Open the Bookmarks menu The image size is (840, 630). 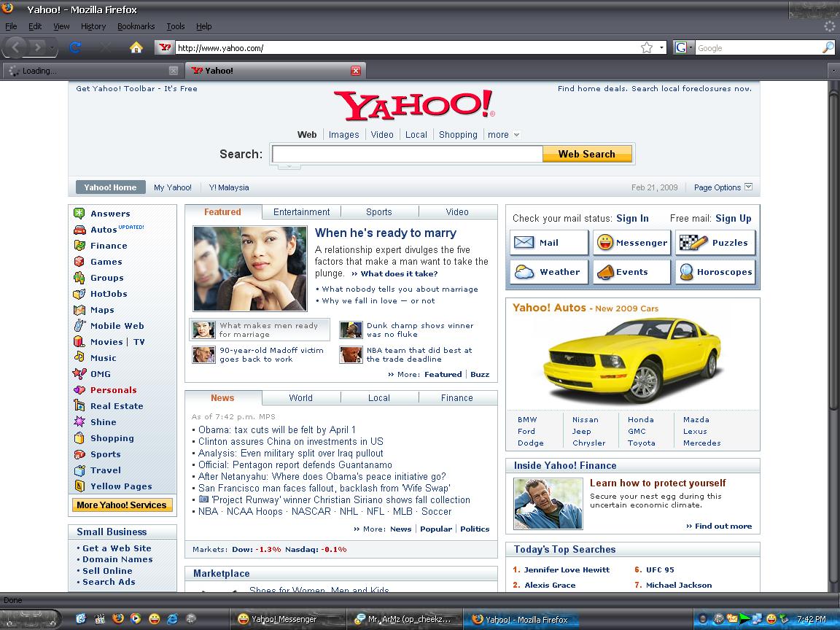[x=136, y=26]
